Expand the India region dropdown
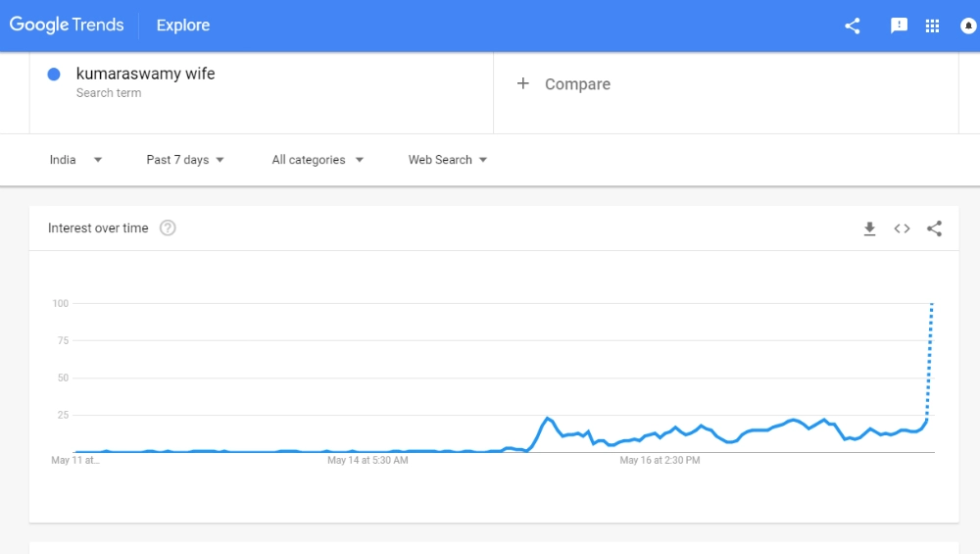 pos(75,160)
